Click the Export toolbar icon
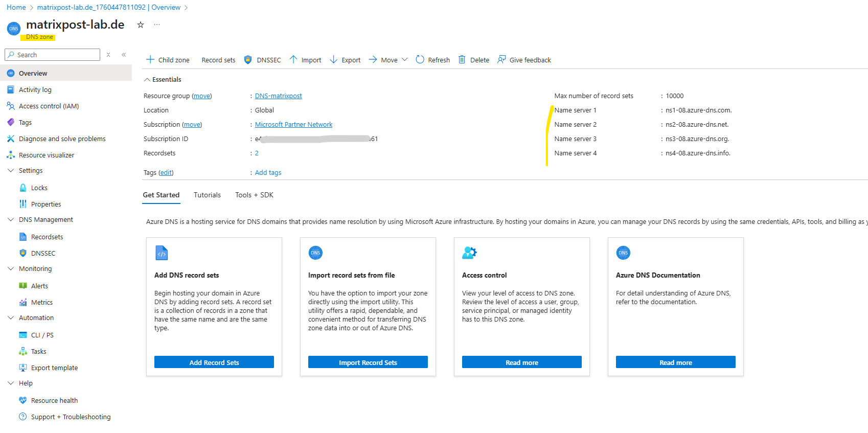868x433 pixels. 334,60
